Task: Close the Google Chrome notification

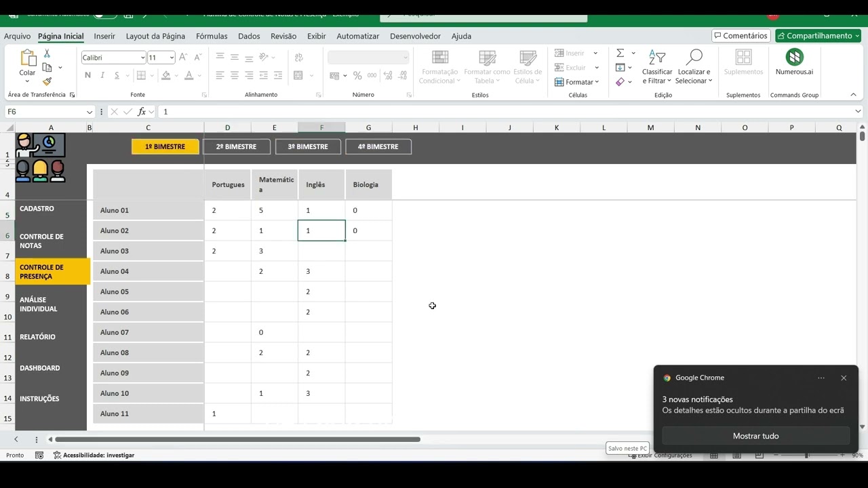Action: pyautogui.click(x=844, y=378)
